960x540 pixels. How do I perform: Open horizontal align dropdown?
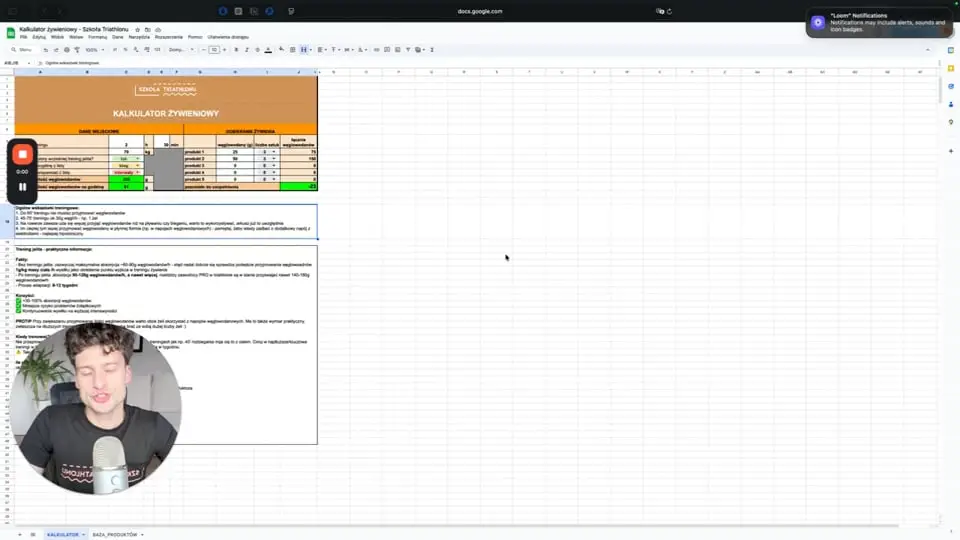[x=321, y=50]
